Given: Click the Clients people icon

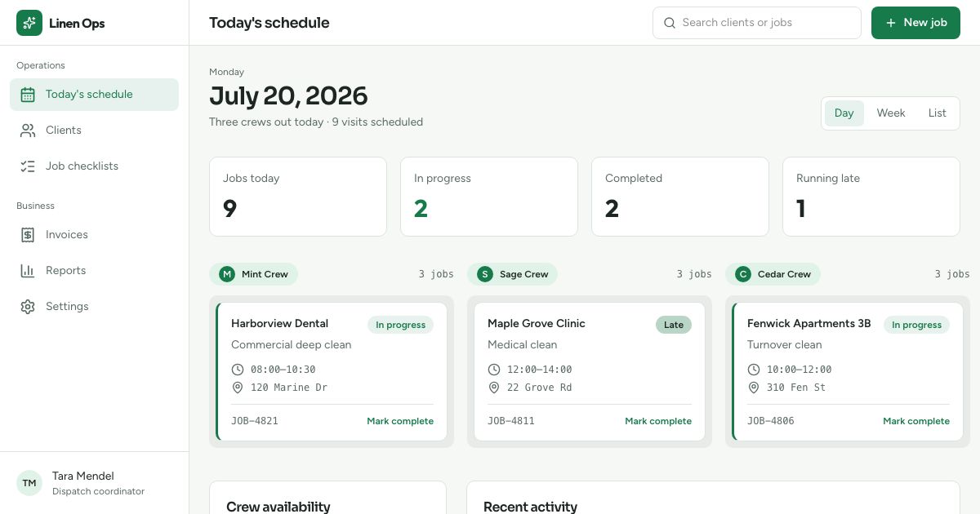Looking at the screenshot, I should click(28, 131).
